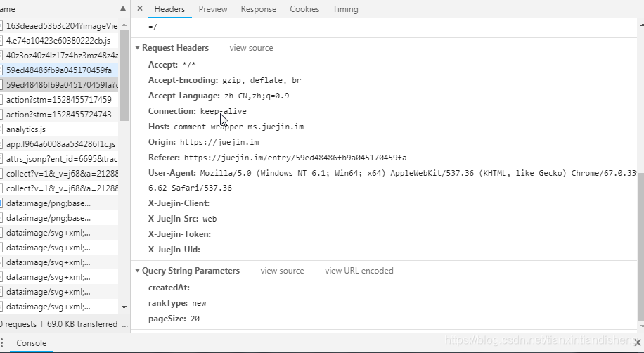Open the Response tab
This screenshot has width=644, height=353.
coord(258,9)
